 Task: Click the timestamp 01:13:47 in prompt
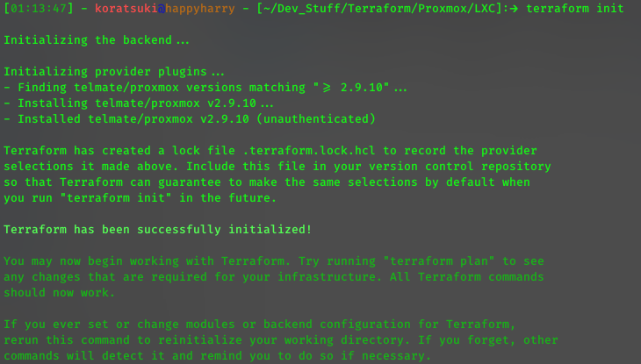pos(39,8)
